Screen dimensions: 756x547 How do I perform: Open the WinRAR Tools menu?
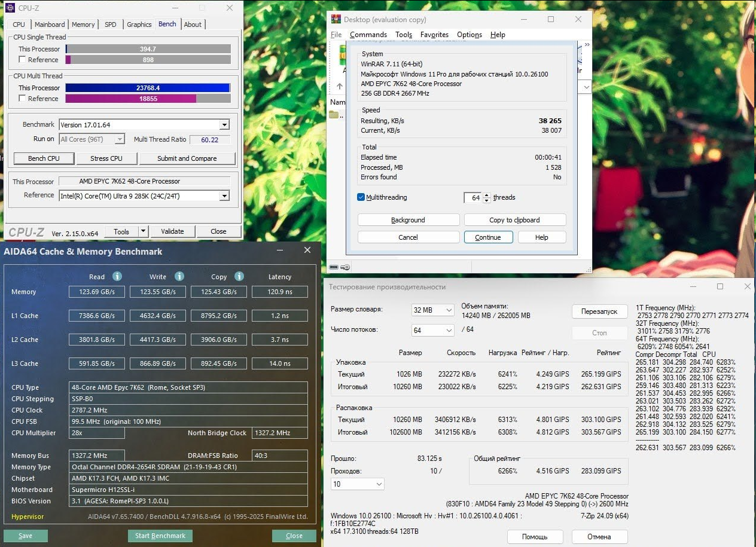tap(404, 35)
